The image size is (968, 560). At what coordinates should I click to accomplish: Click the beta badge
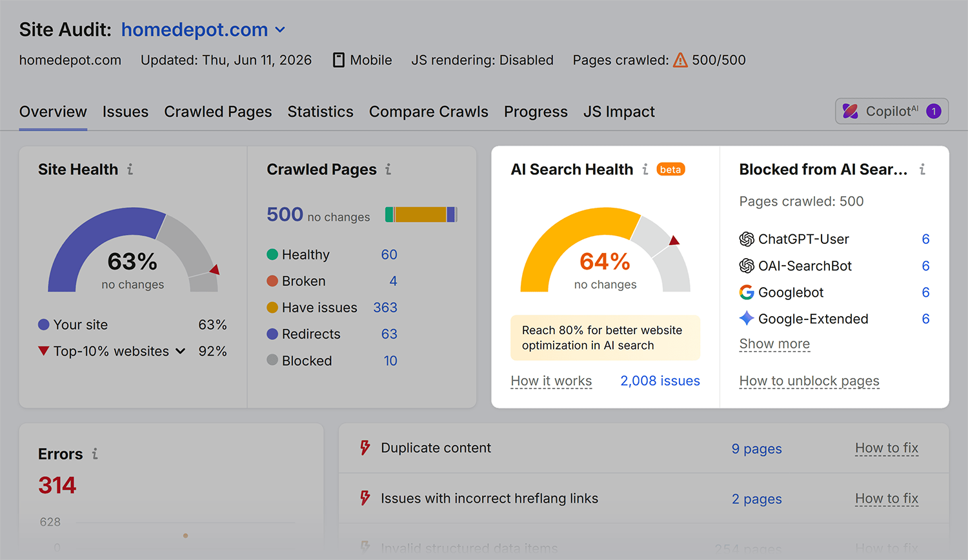pyautogui.click(x=671, y=169)
